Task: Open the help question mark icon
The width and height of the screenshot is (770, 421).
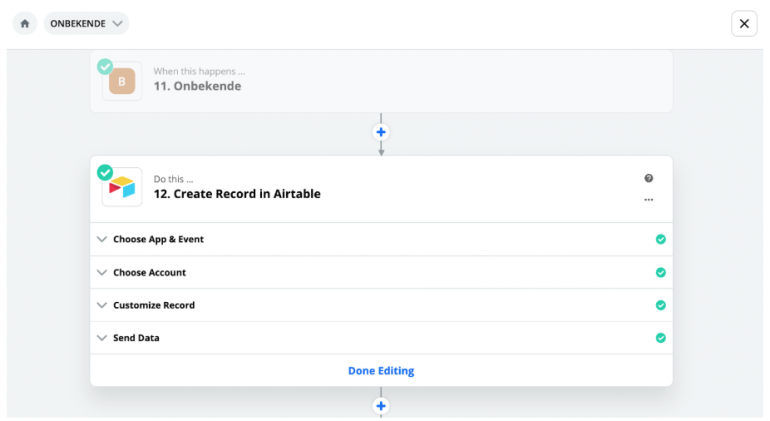Action: click(649, 178)
